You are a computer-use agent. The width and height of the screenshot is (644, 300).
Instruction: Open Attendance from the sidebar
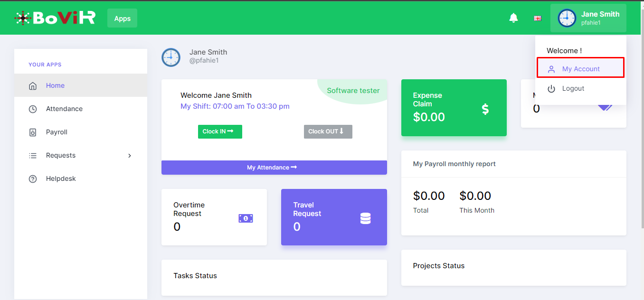64,109
